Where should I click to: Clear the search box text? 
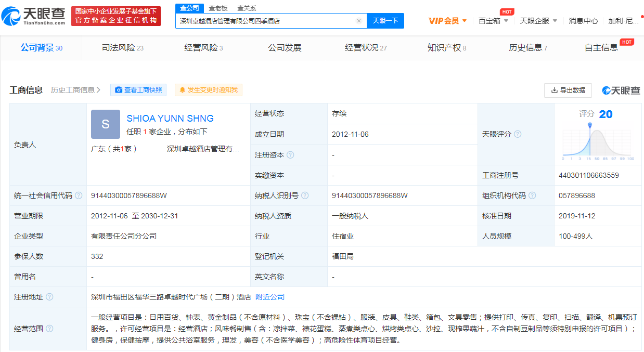358,21
